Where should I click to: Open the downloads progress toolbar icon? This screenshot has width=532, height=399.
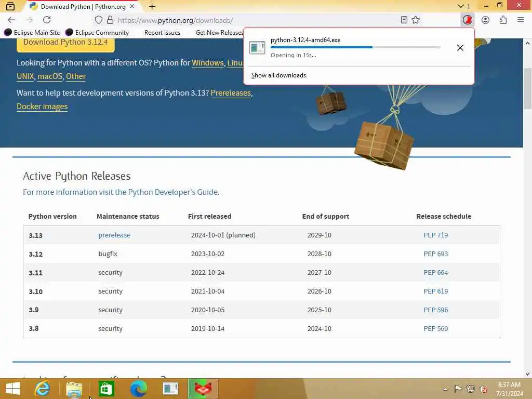467,20
